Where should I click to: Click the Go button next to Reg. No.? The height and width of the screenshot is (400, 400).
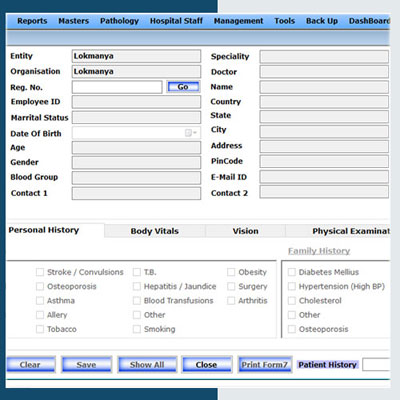coord(183,87)
